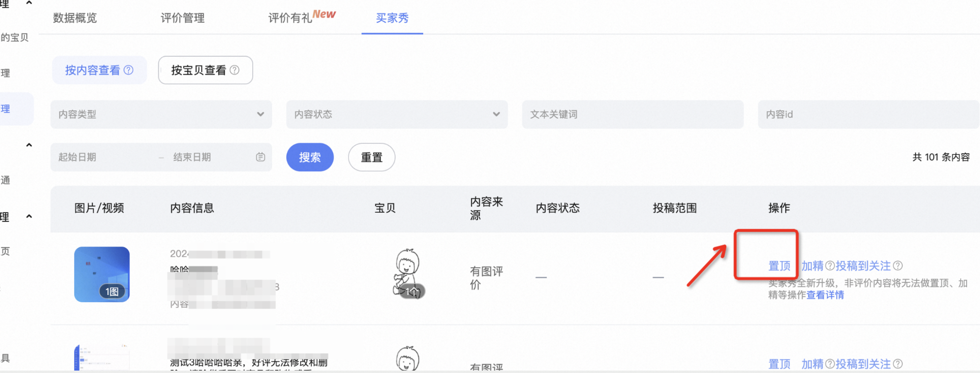Show help icon after first-row 投稿到关注
The width and height of the screenshot is (980, 373).
tap(898, 265)
